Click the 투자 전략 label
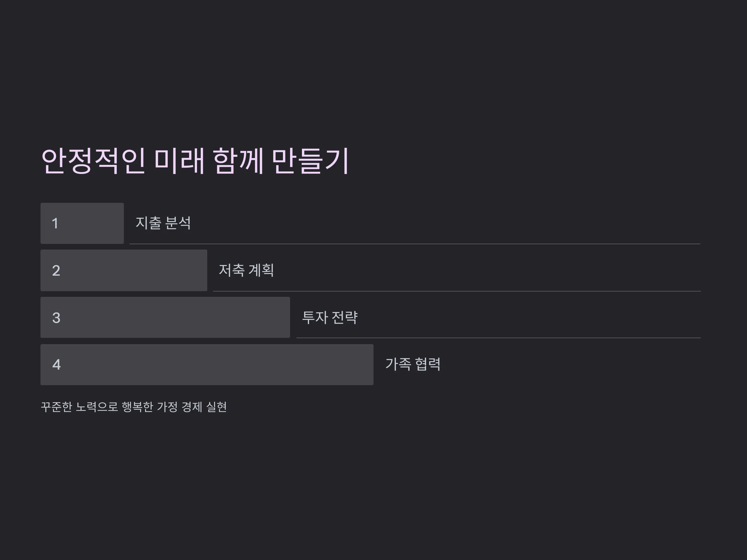 [330, 317]
